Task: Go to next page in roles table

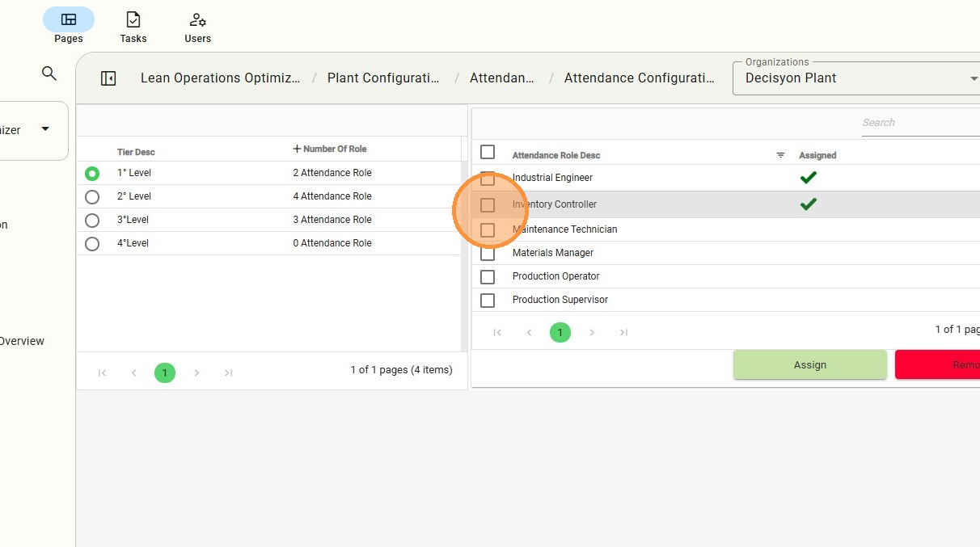Action: 592,332
